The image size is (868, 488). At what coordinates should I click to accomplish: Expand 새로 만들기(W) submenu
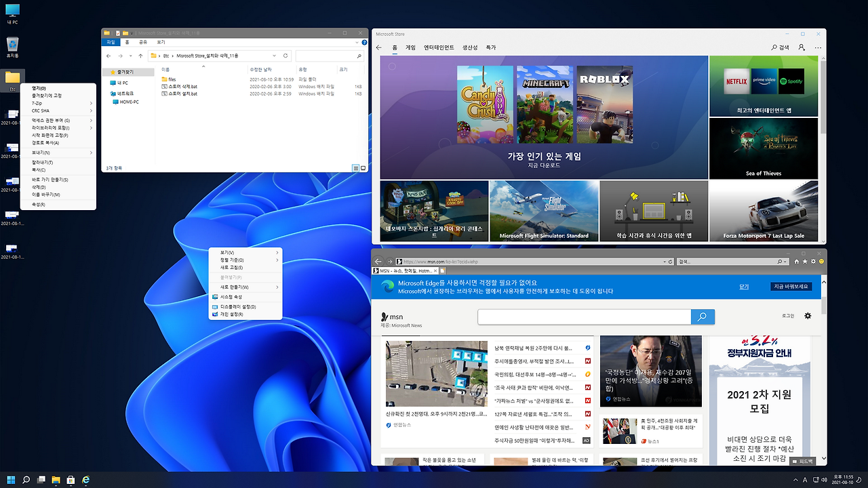[x=245, y=287]
